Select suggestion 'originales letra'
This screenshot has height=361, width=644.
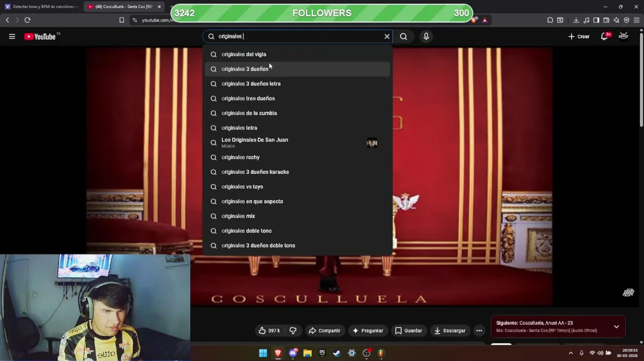click(x=298, y=128)
